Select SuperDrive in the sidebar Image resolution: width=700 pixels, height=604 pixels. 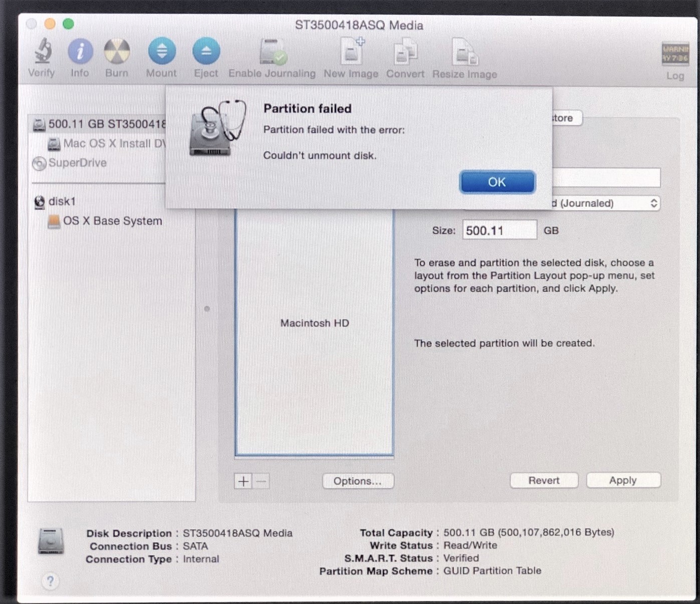pyautogui.click(x=69, y=163)
